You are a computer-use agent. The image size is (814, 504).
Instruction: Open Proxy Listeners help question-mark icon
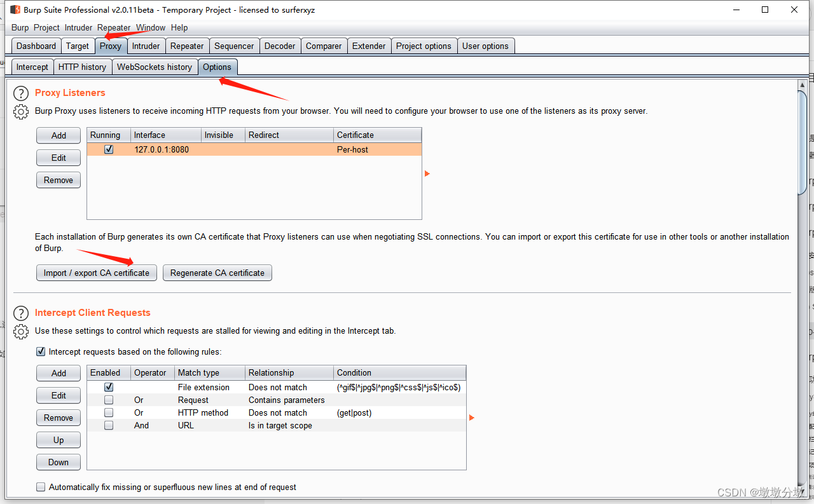click(x=21, y=93)
